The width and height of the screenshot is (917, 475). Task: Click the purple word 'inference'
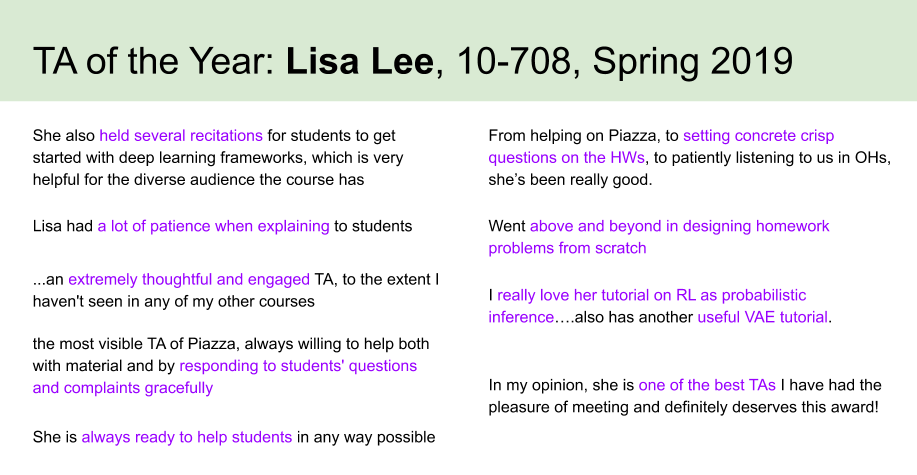pos(521,317)
